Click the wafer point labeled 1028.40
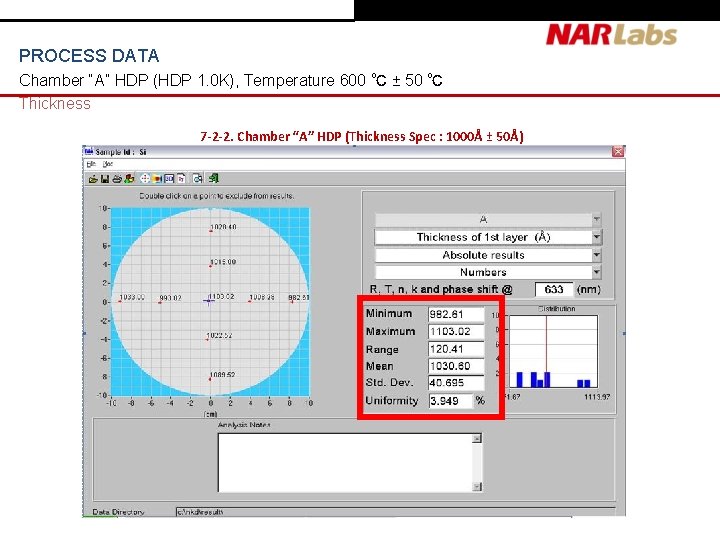720x540 pixels. click(211, 231)
